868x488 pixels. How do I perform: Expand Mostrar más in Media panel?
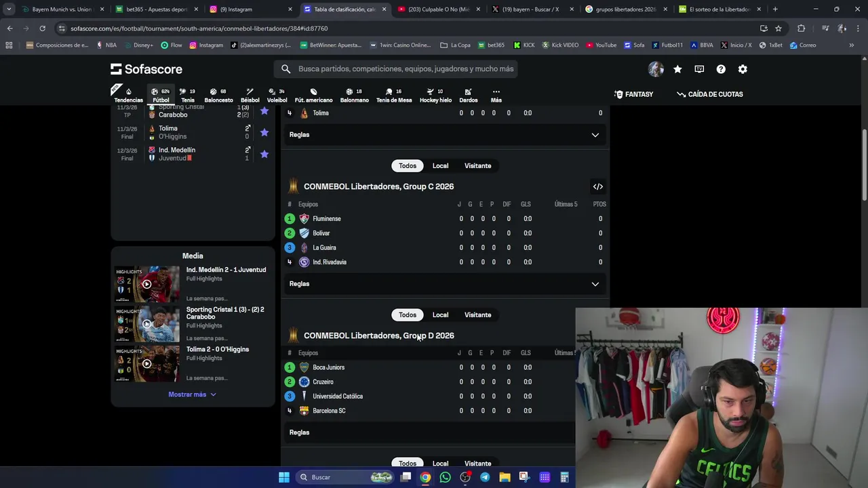pos(192,394)
